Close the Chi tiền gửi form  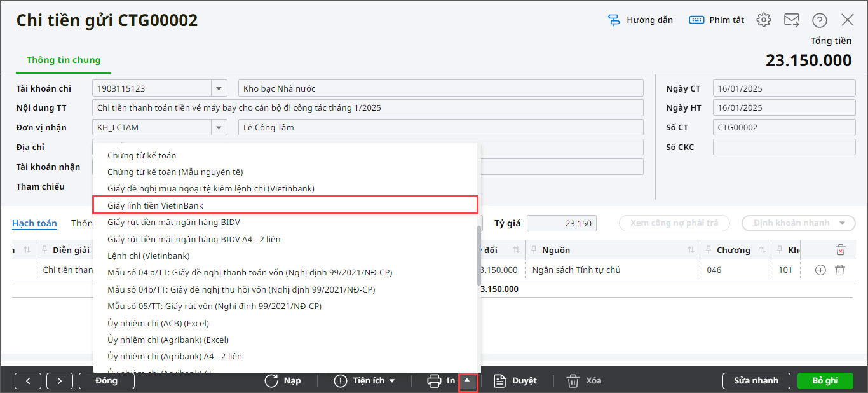(848, 20)
